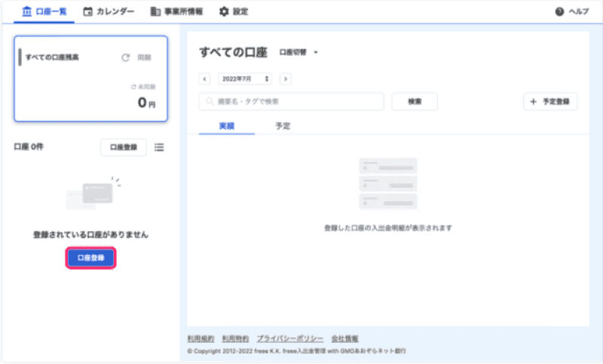Image resolution: width=603 pixels, height=364 pixels.
Task: Open the プライバシーポリシー link
Action: click(290, 338)
